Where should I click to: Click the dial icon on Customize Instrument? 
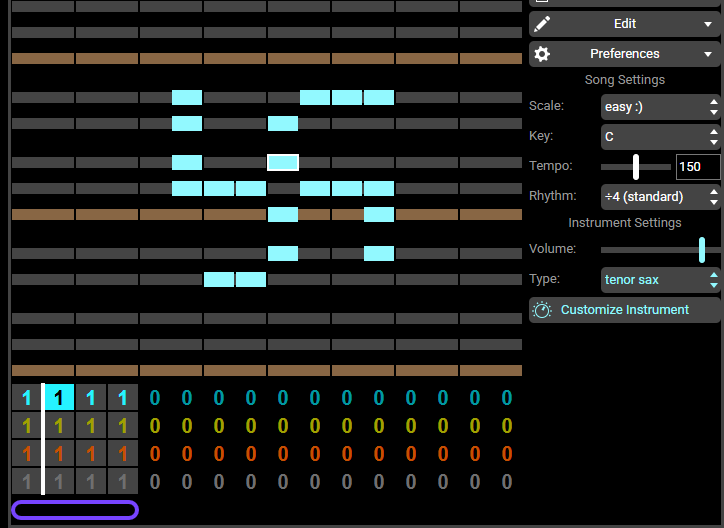click(x=542, y=310)
